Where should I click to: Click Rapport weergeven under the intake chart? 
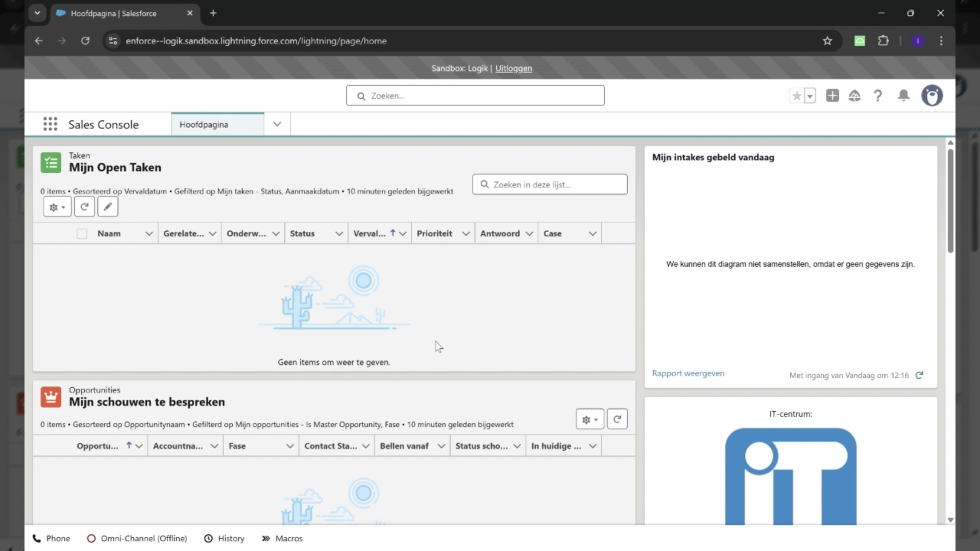coord(688,373)
